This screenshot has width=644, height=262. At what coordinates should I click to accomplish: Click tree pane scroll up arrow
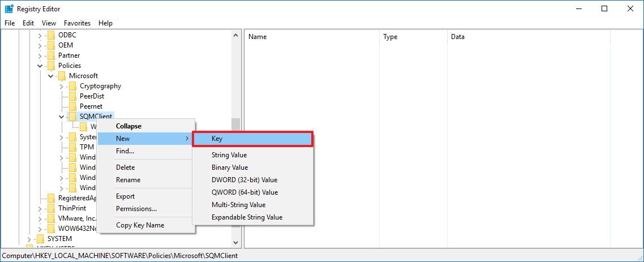(x=236, y=35)
